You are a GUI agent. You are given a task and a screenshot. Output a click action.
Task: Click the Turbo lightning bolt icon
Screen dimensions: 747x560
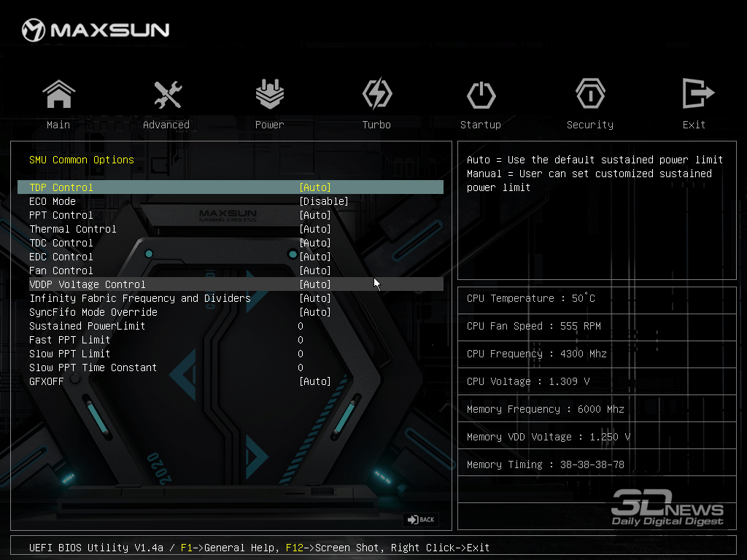click(x=377, y=94)
